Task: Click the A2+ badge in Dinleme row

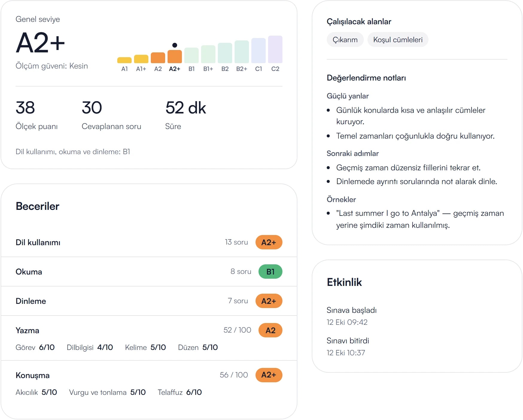Action: coord(269,301)
